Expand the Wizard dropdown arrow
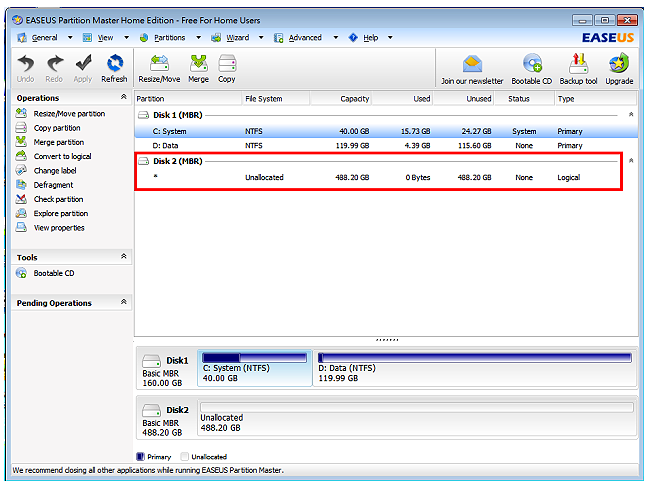Screen dimensions: 654x484 click(x=261, y=38)
